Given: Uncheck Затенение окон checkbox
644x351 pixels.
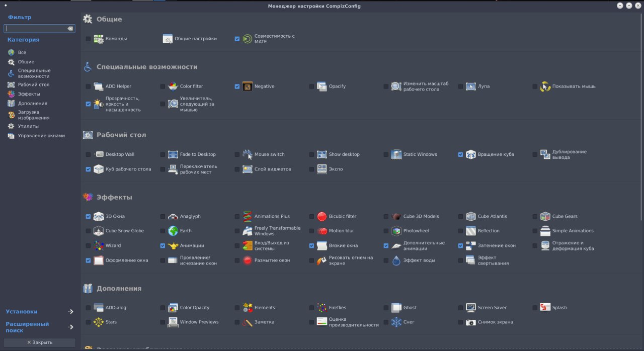Looking at the screenshot, I should point(460,246).
